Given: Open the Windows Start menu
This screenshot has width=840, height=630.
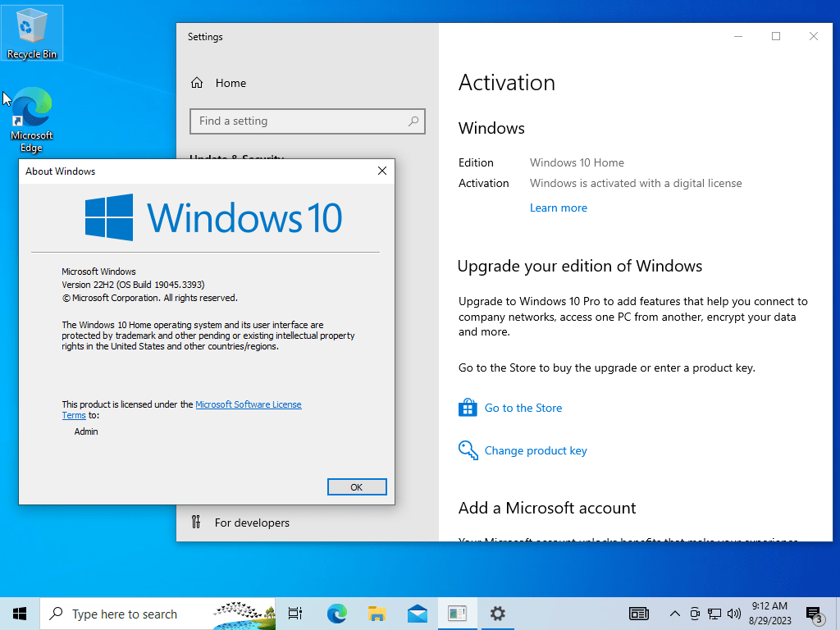Looking at the screenshot, I should pyautogui.click(x=20, y=614).
